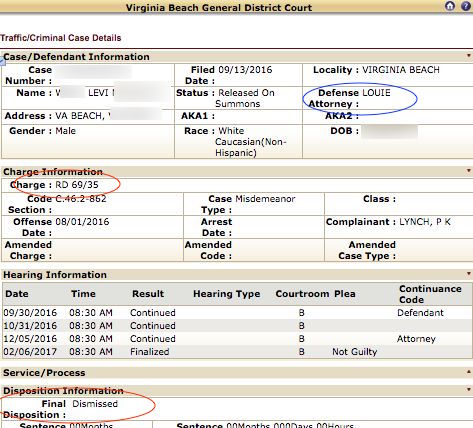Select the Result column header
Viewport: 473px width, 428px height.
pyautogui.click(x=148, y=294)
